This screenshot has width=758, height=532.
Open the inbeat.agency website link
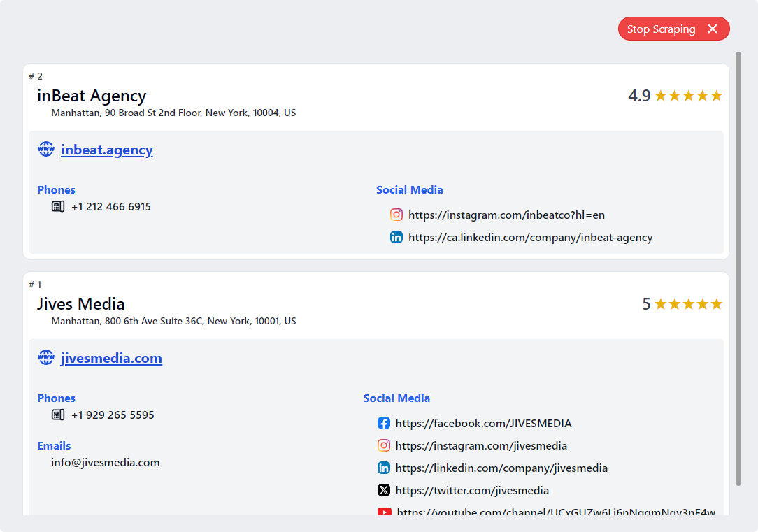click(107, 150)
